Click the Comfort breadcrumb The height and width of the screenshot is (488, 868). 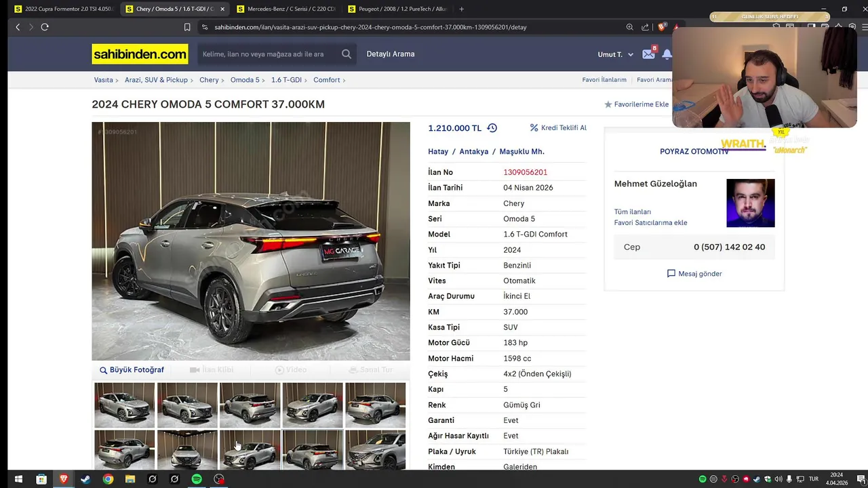pyautogui.click(x=326, y=80)
